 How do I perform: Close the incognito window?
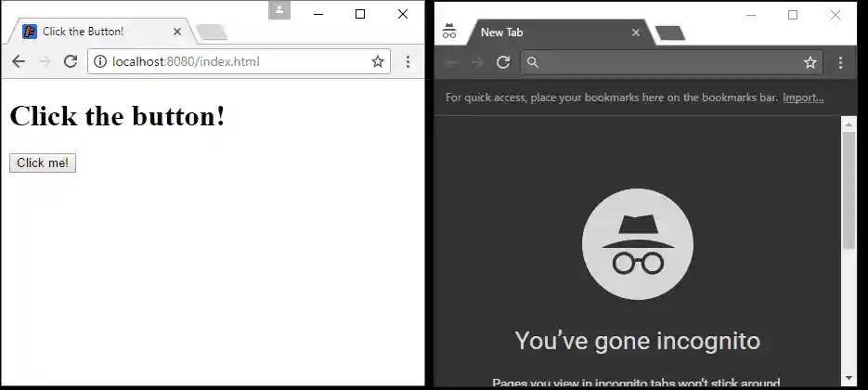pos(836,15)
